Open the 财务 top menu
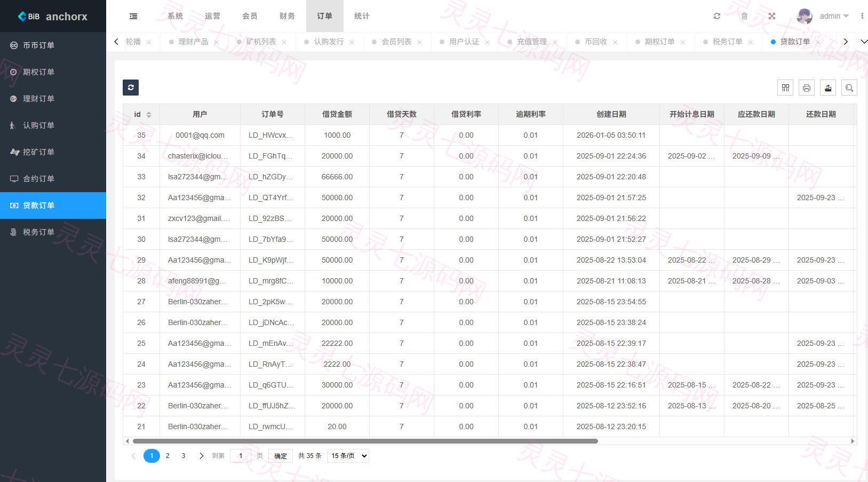The height and width of the screenshot is (482, 868). point(287,16)
